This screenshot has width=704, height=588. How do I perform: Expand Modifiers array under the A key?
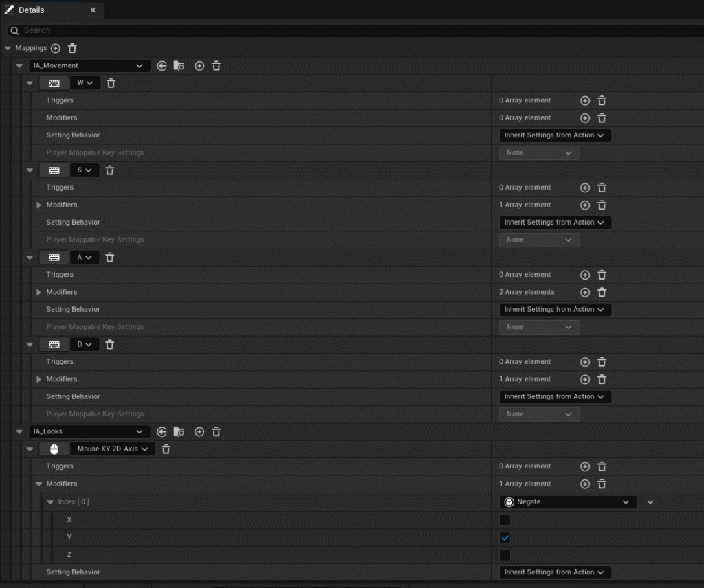pyautogui.click(x=38, y=292)
